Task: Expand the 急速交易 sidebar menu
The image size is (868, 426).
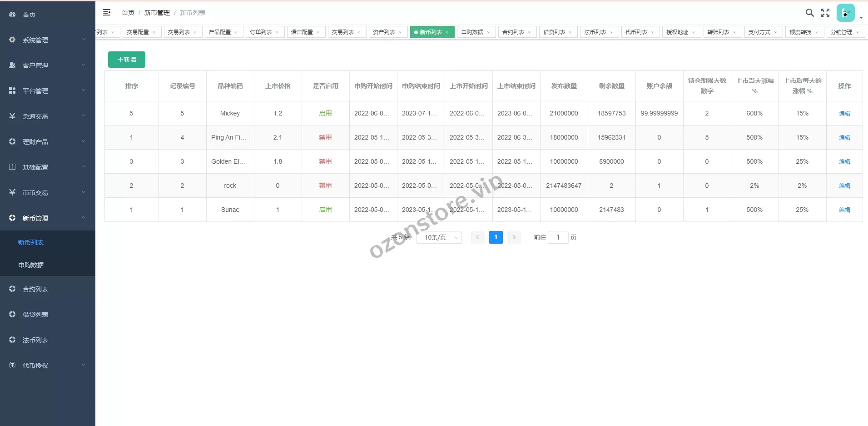Action: [84, 116]
